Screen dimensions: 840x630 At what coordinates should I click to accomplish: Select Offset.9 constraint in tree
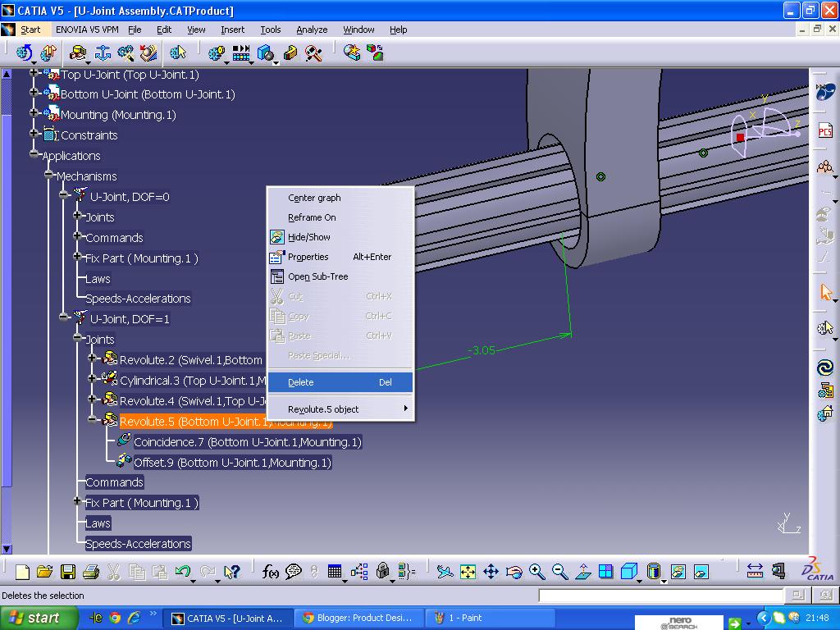pos(232,463)
